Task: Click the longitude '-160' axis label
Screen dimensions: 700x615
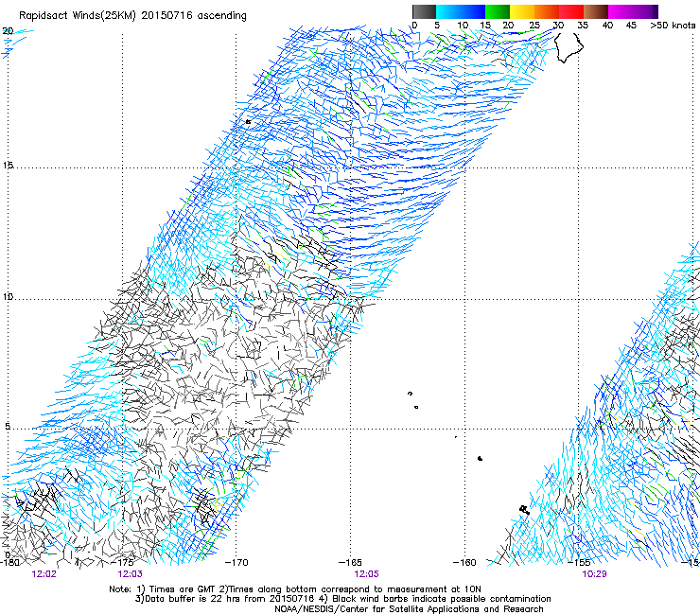Action: tap(464, 562)
